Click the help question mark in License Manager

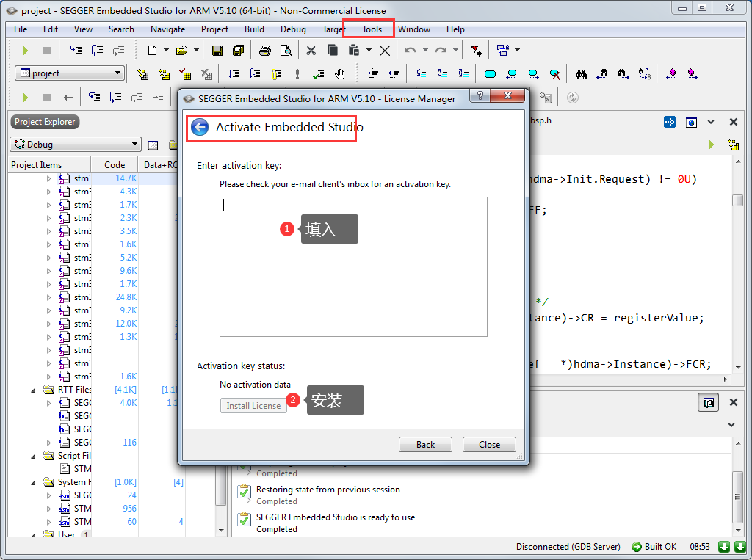tap(480, 95)
